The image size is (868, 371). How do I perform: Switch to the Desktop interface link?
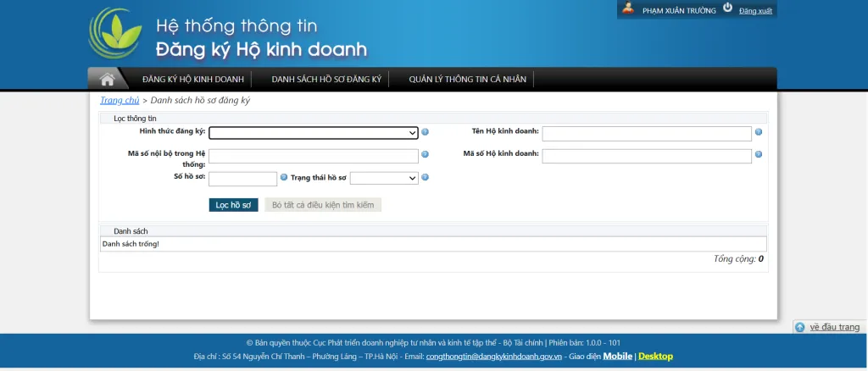tap(655, 356)
